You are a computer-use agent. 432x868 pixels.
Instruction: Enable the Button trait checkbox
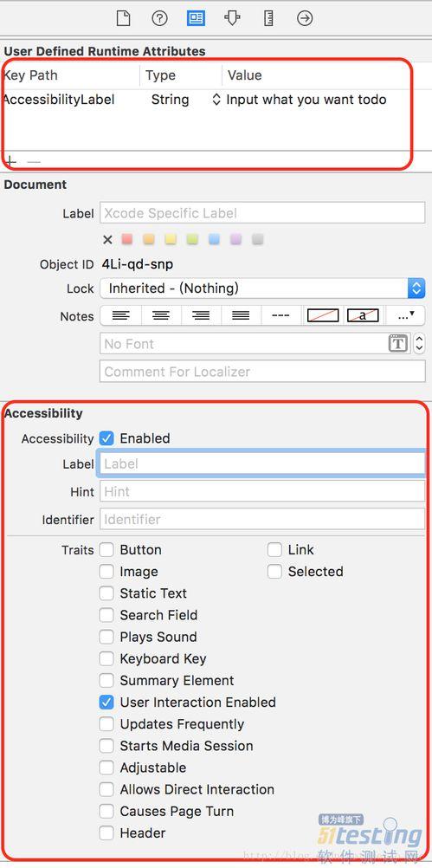[106, 550]
